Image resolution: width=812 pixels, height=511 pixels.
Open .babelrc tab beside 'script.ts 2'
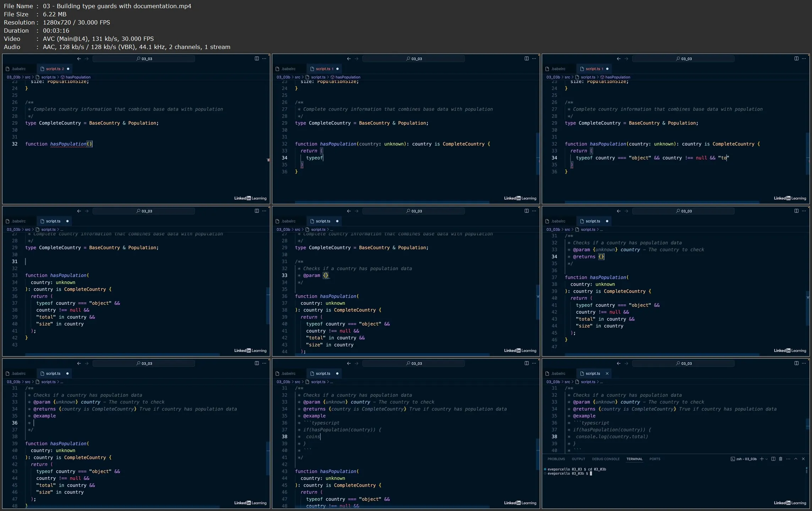(x=18, y=69)
